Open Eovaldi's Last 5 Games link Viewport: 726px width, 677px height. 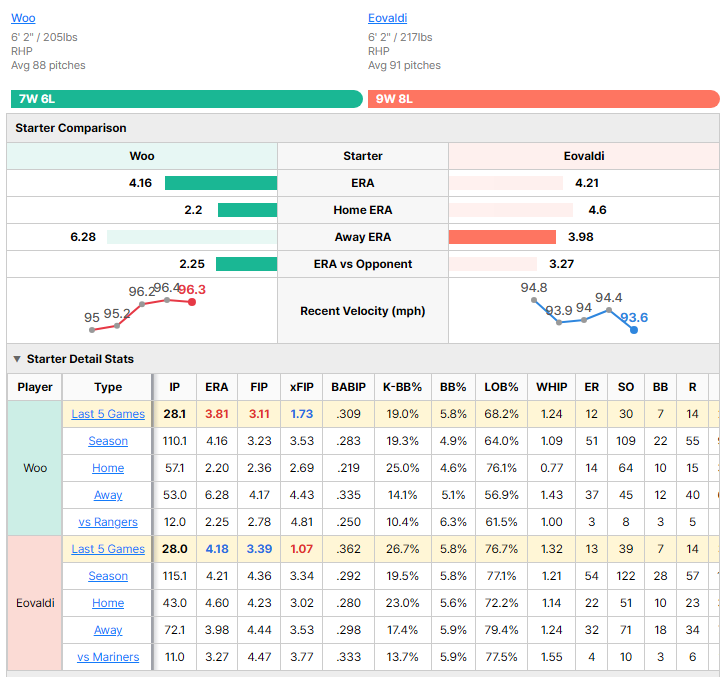click(x=108, y=549)
